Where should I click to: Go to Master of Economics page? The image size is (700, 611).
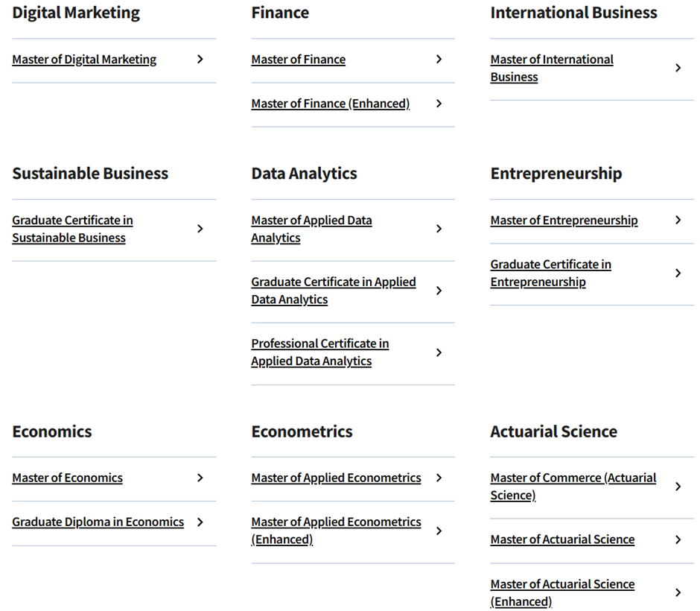[x=67, y=478]
